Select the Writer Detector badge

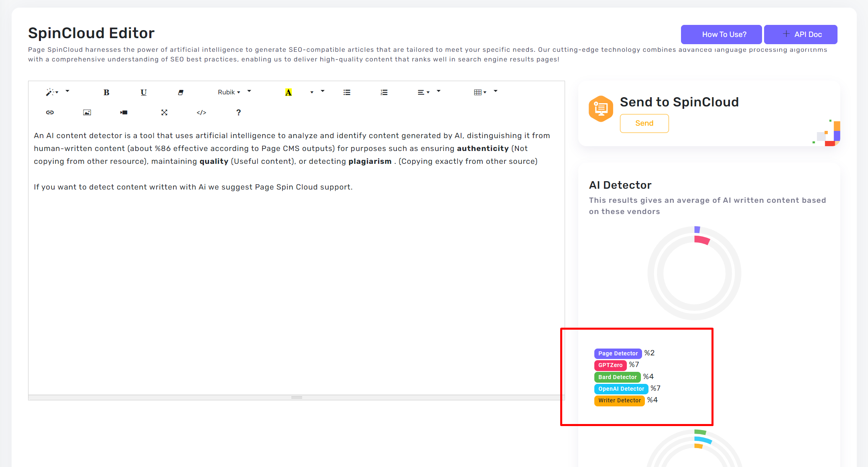click(620, 400)
